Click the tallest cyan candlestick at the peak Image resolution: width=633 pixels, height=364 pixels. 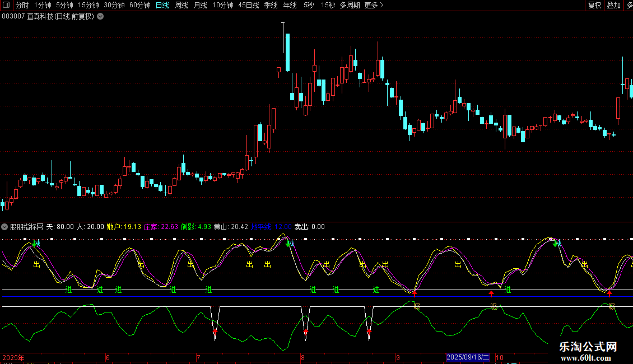[287, 52]
